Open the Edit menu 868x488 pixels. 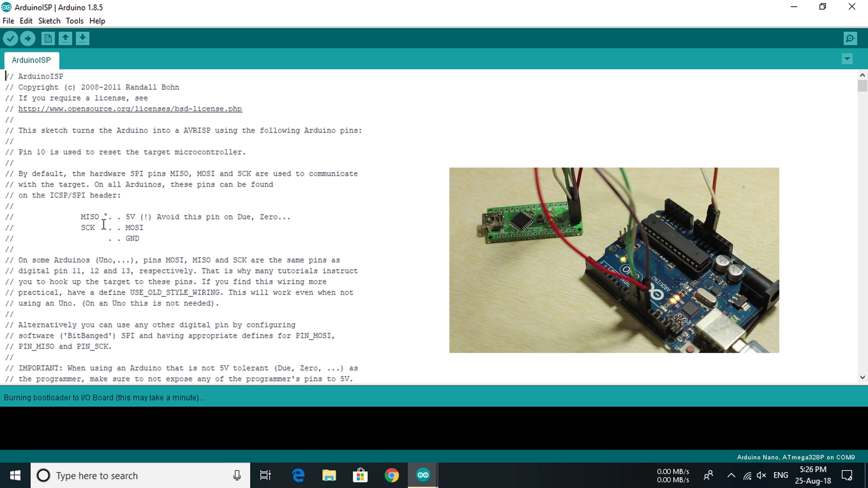point(26,21)
